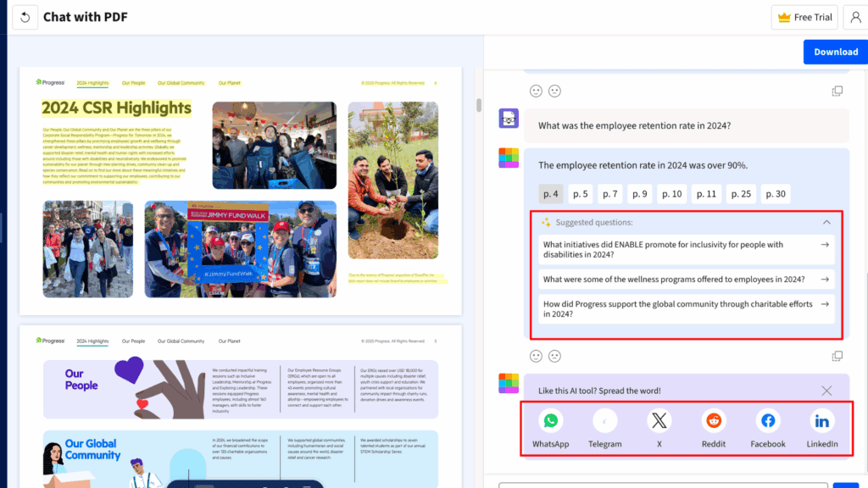Share via the X icon
Screen dimensions: 868x488
(x=659, y=421)
